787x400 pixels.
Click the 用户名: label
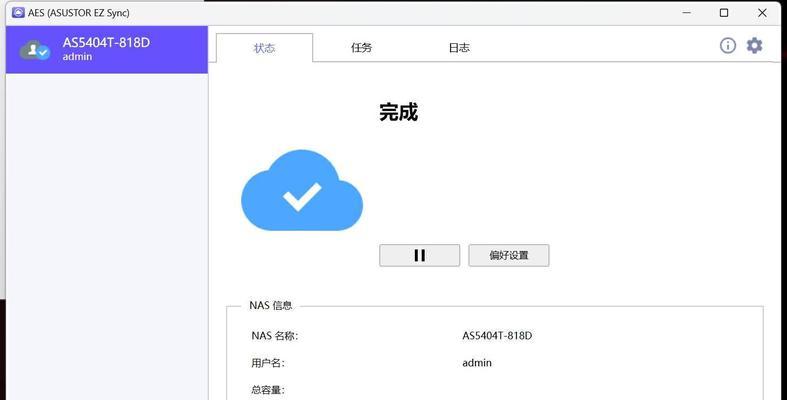click(x=268, y=363)
